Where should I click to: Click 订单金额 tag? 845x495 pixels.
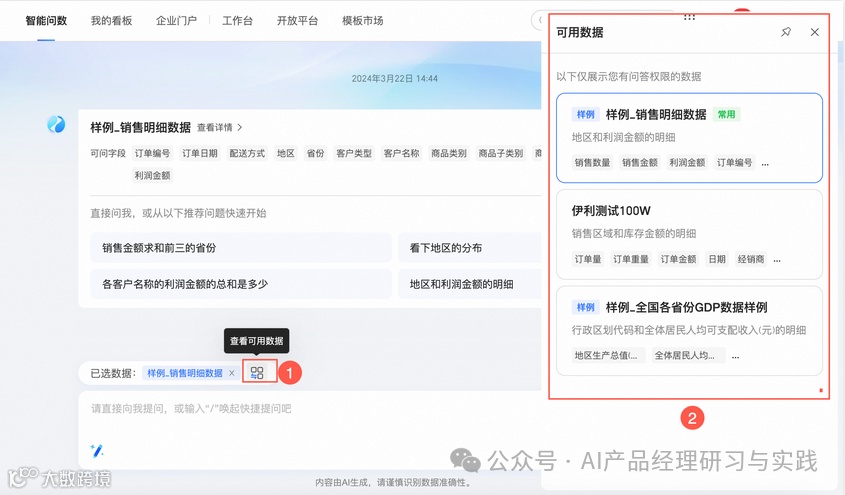pyautogui.click(x=678, y=259)
